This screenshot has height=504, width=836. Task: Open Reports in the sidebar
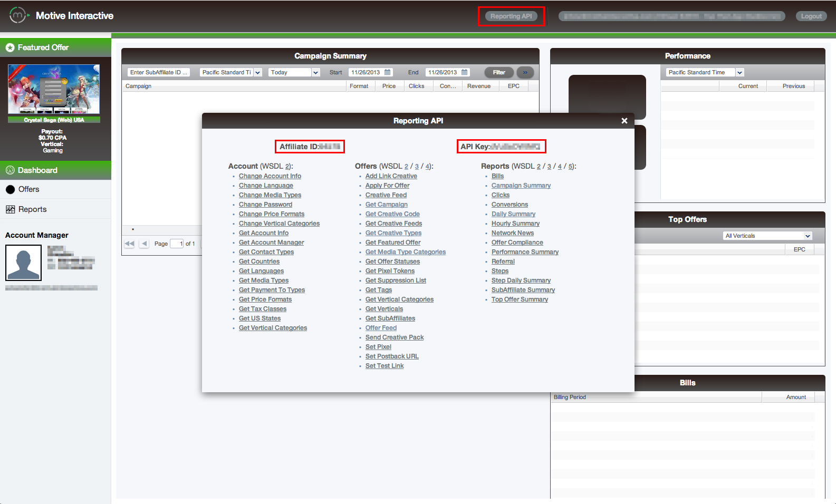tap(32, 209)
